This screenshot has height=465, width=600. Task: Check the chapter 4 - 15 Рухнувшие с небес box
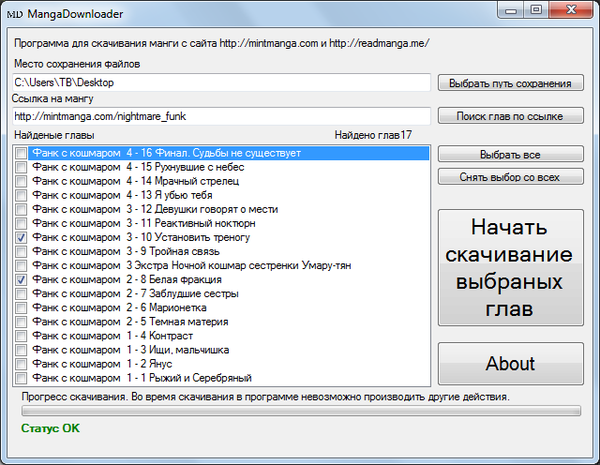22,168
